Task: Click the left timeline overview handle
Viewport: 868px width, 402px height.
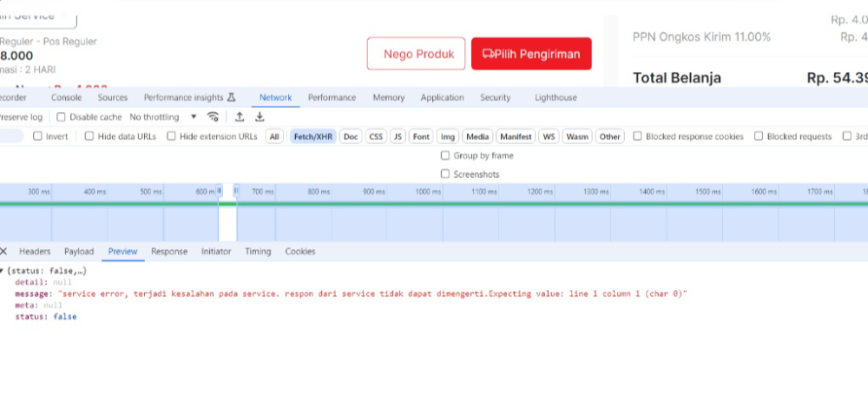Action: tap(220, 190)
